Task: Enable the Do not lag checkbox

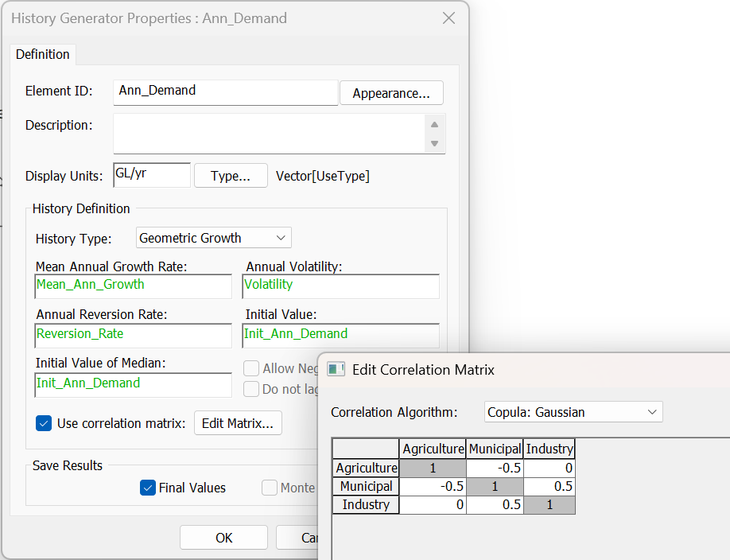Action: (251, 389)
